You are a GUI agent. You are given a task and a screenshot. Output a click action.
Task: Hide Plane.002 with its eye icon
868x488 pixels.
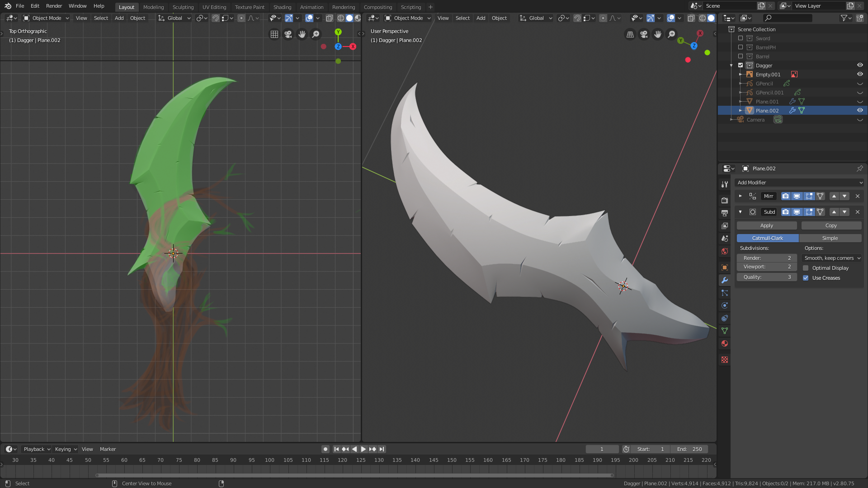pyautogui.click(x=860, y=110)
